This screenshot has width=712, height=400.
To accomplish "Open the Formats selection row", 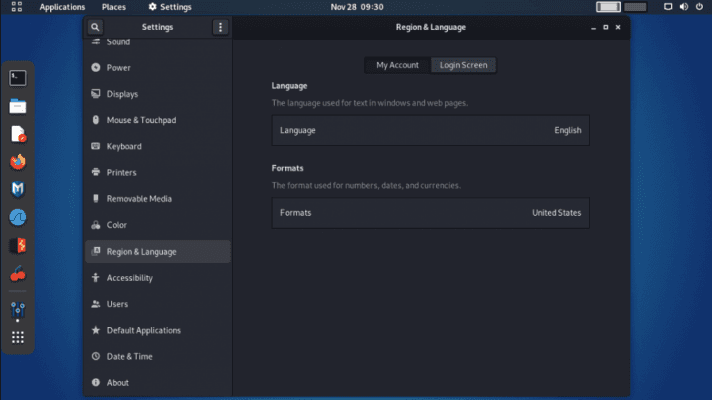I will 430,213.
